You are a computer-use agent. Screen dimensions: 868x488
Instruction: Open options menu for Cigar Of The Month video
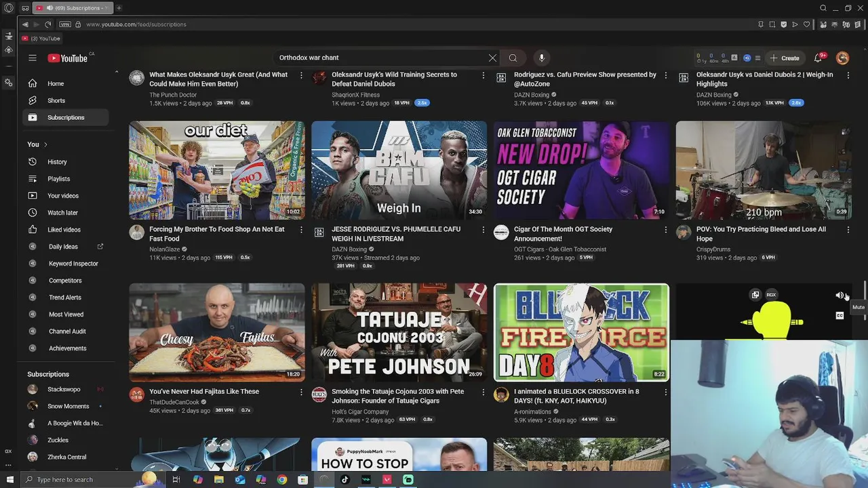coord(666,230)
